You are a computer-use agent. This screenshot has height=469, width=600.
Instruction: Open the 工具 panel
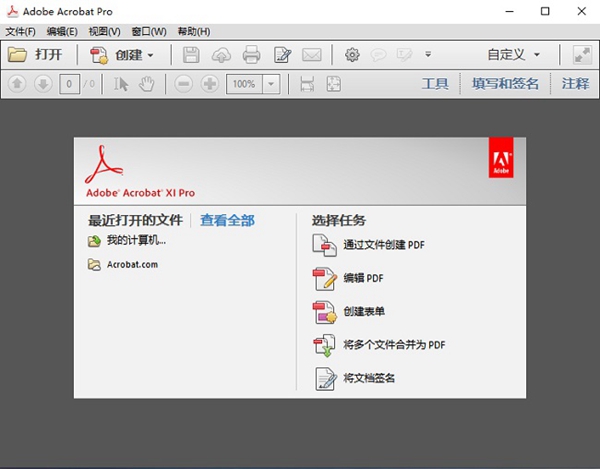[x=435, y=84]
